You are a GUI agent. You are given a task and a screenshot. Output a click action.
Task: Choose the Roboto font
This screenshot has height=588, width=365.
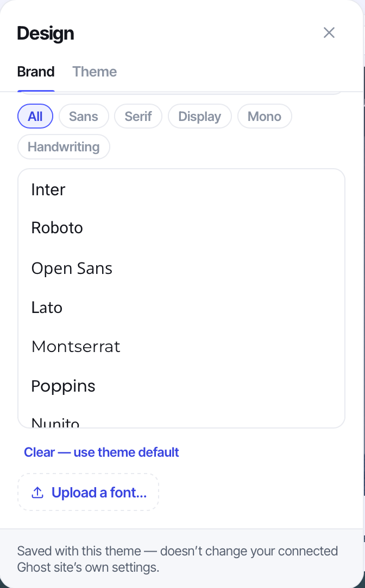pos(181,228)
